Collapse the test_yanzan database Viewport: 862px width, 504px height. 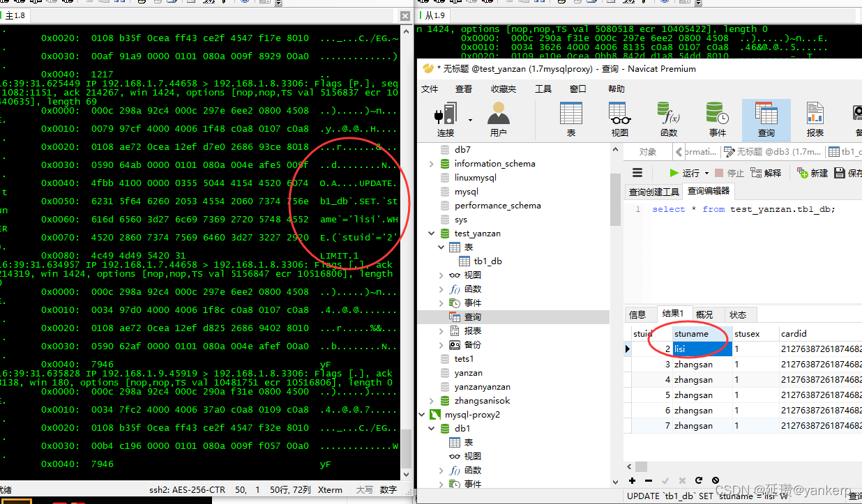pyautogui.click(x=432, y=234)
